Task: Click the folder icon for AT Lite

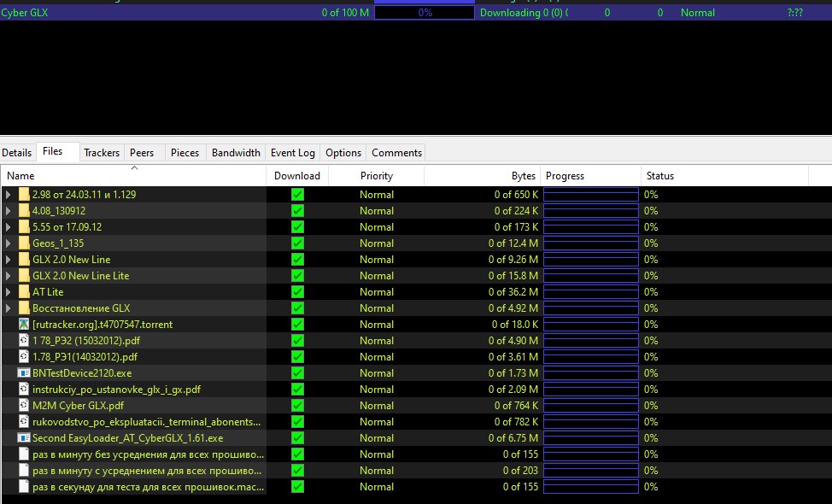Action: (x=24, y=292)
